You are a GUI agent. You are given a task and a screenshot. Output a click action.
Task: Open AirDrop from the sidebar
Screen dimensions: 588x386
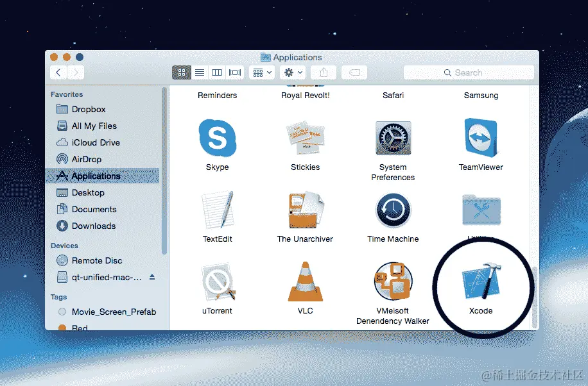102,159
